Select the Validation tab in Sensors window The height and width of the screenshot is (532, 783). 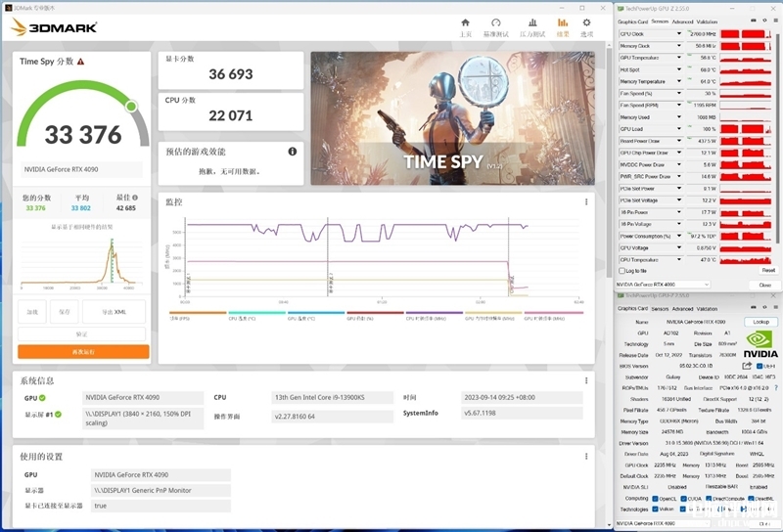707,22
